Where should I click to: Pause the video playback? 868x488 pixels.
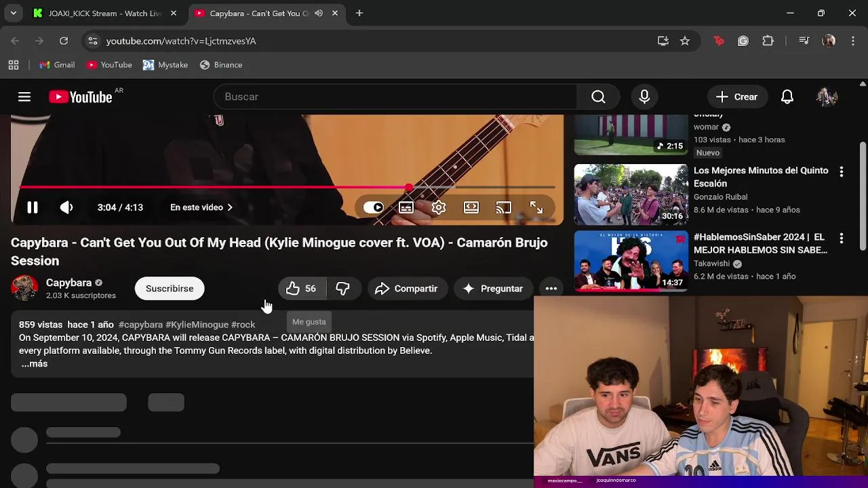32,207
